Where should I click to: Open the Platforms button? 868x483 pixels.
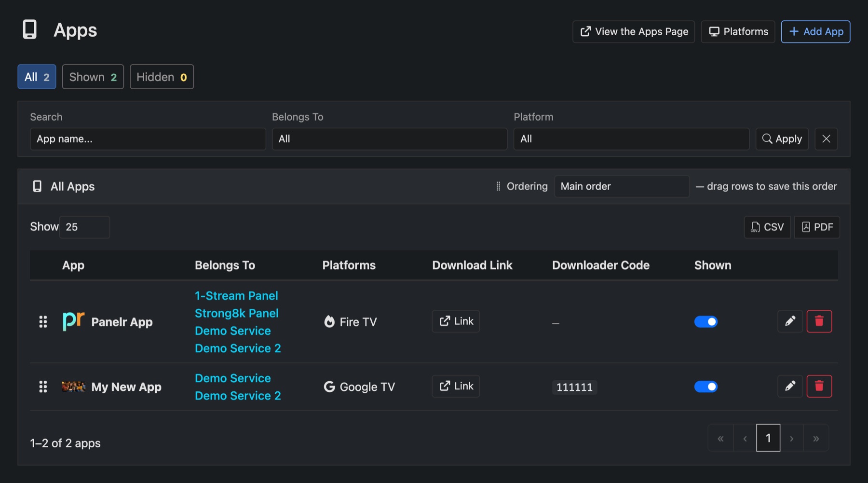[738, 32]
